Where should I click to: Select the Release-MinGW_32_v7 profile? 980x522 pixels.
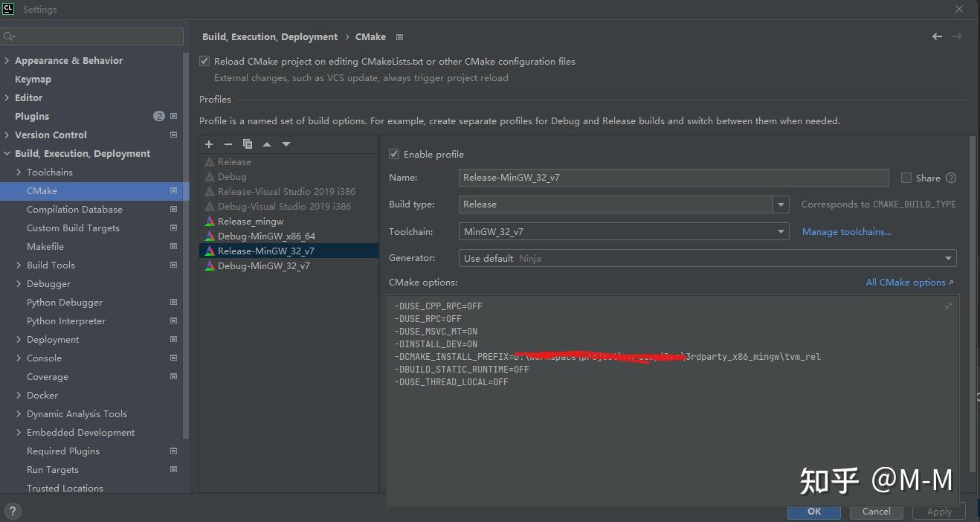tap(288, 251)
